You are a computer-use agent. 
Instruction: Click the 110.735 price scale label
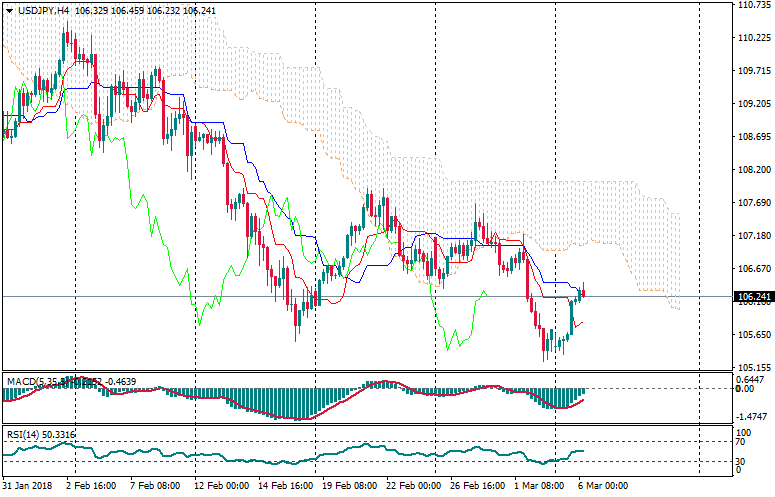pyautogui.click(x=753, y=5)
